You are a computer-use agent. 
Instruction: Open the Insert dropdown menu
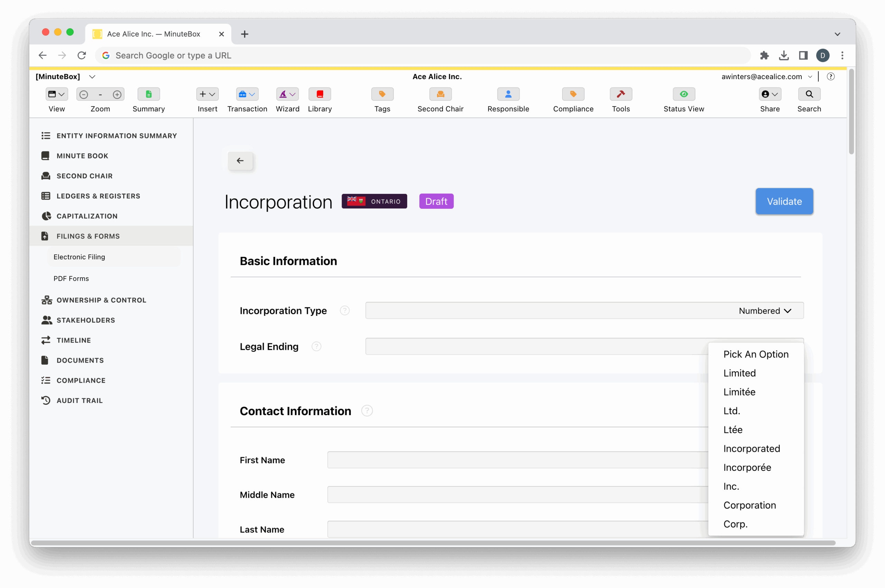point(207,94)
